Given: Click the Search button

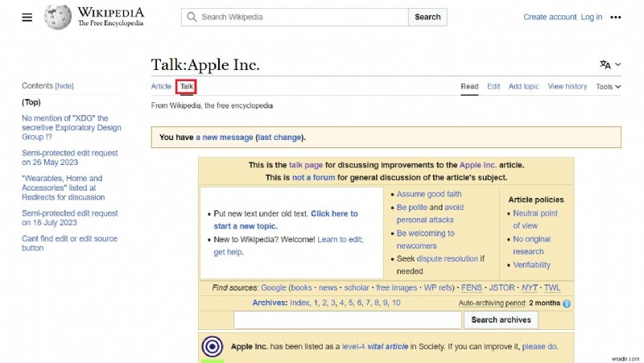Looking at the screenshot, I should coord(427,17).
